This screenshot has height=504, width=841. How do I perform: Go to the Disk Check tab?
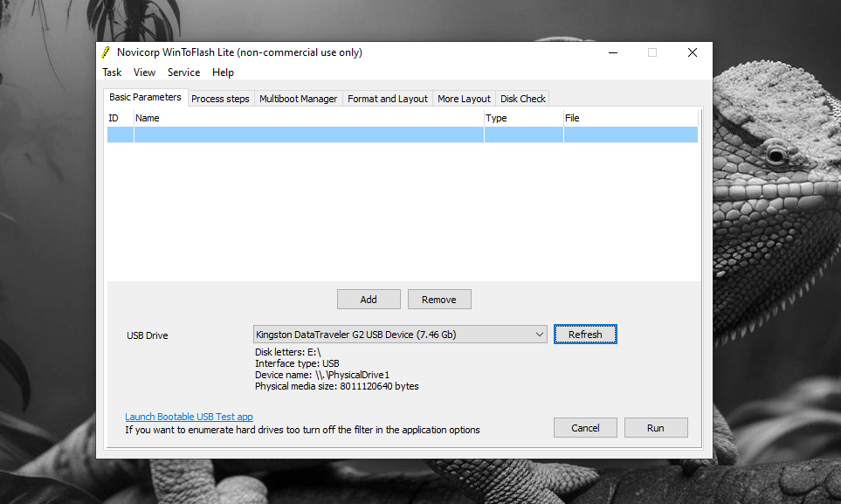523,99
